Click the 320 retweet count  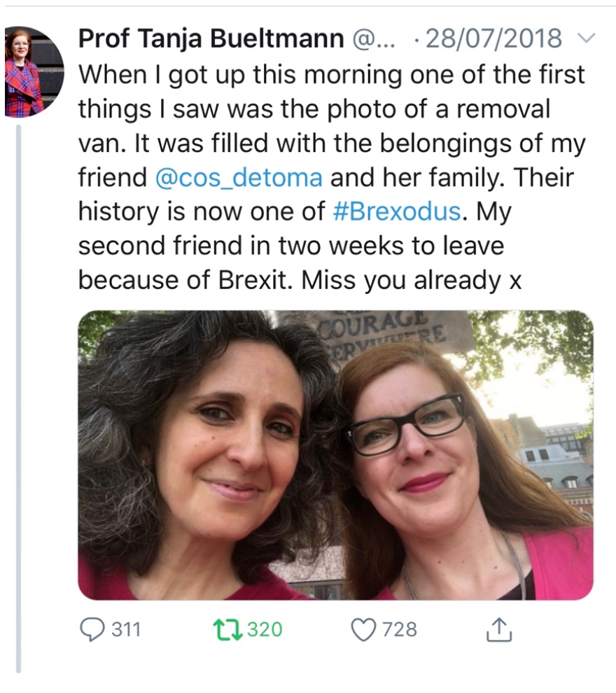click(265, 629)
